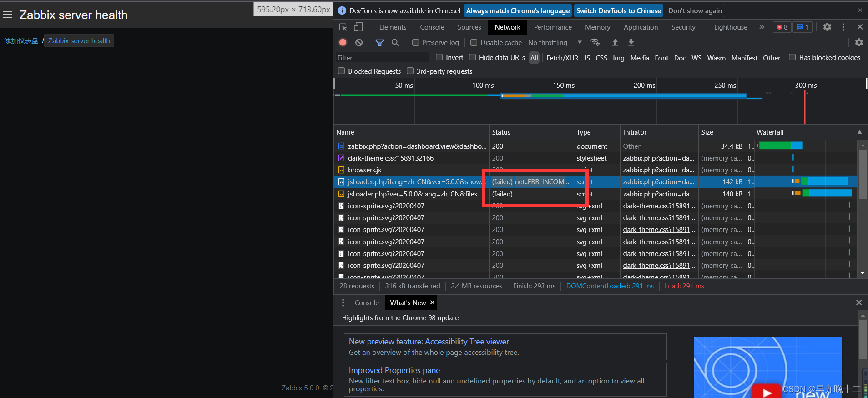Show more DevTools tabs chevron
This screenshot has height=398, width=868.
coord(762,27)
